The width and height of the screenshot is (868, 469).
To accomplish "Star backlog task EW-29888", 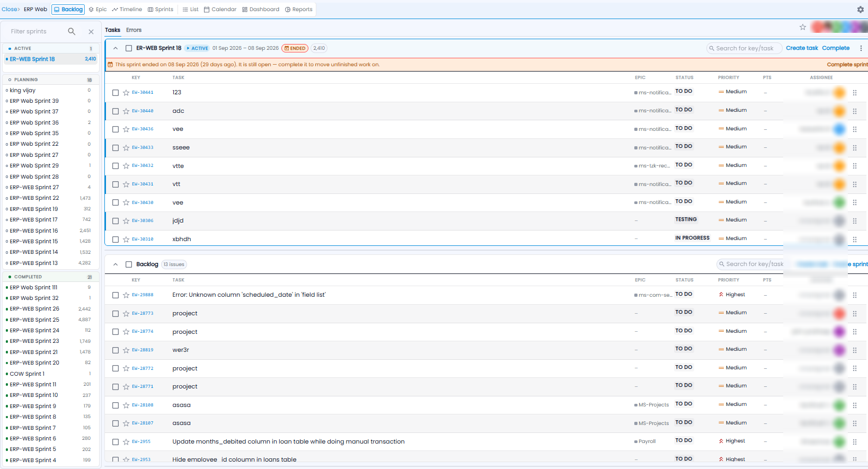I will (x=126, y=295).
